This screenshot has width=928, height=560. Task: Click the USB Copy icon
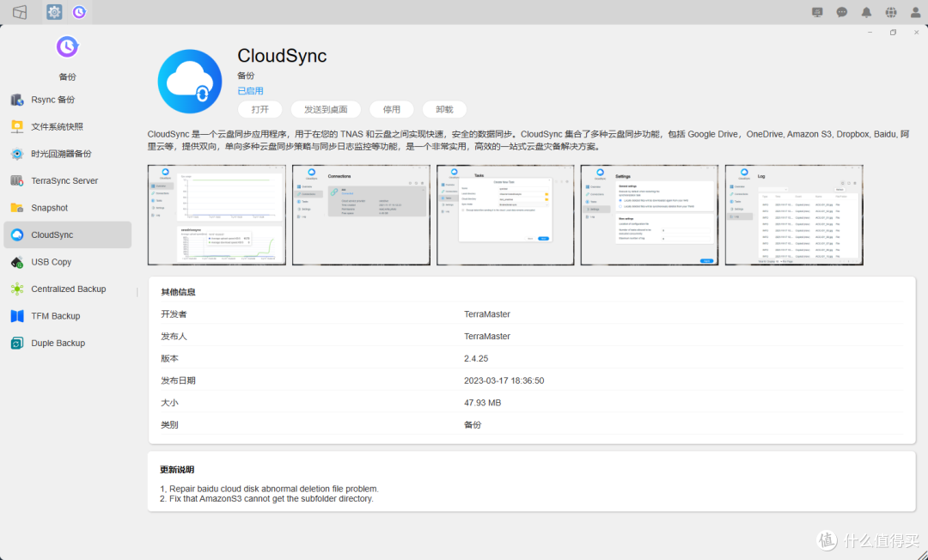(x=17, y=262)
